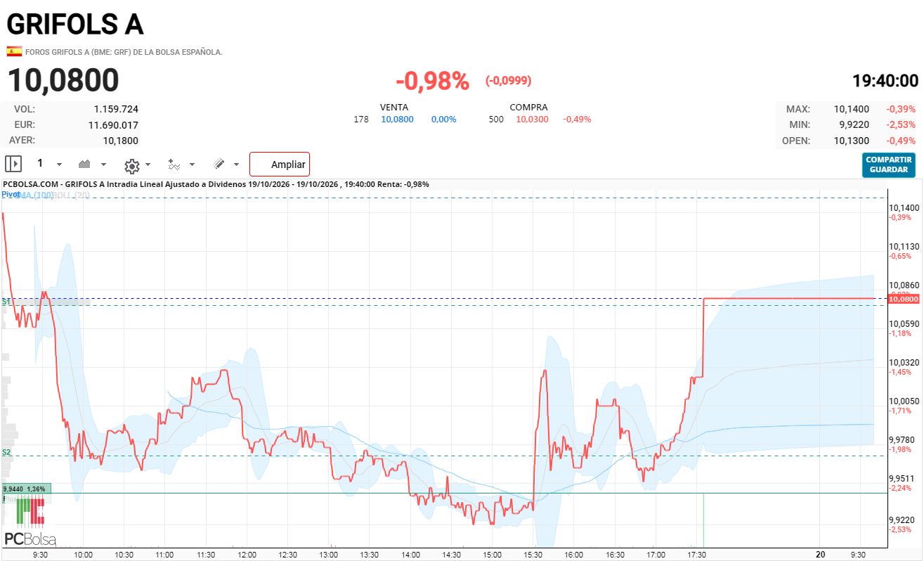The width and height of the screenshot is (924, 561).
Task: Click the MIN value 9,9220
Action: (x=854, y=124)
